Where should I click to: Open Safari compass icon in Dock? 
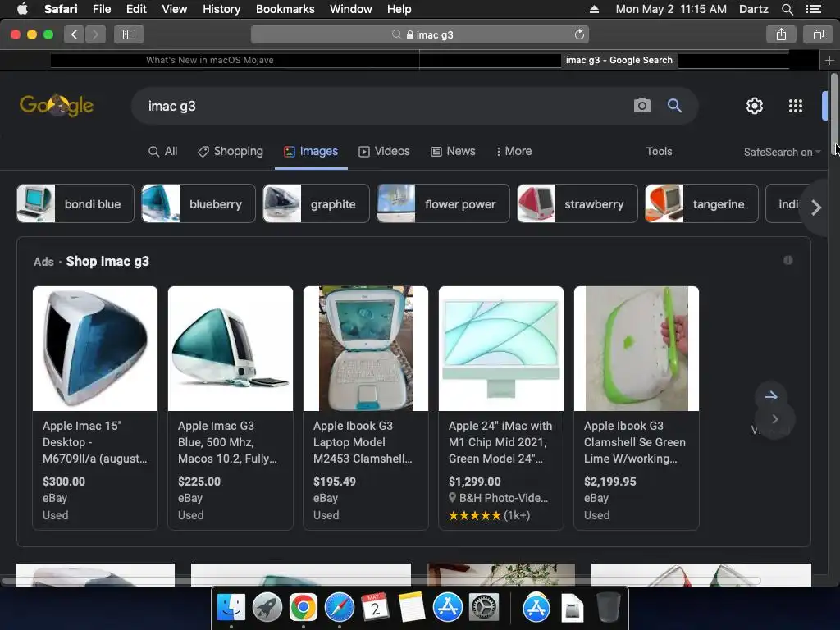pyautogui.click(x=339, y=608)
